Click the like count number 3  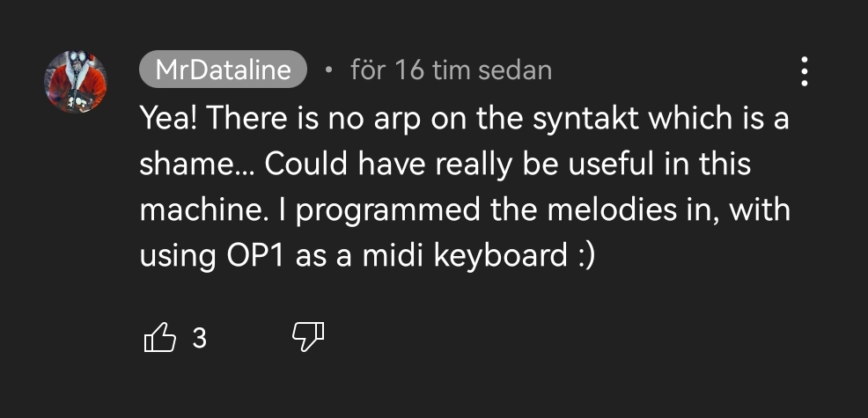click(199, 338)
